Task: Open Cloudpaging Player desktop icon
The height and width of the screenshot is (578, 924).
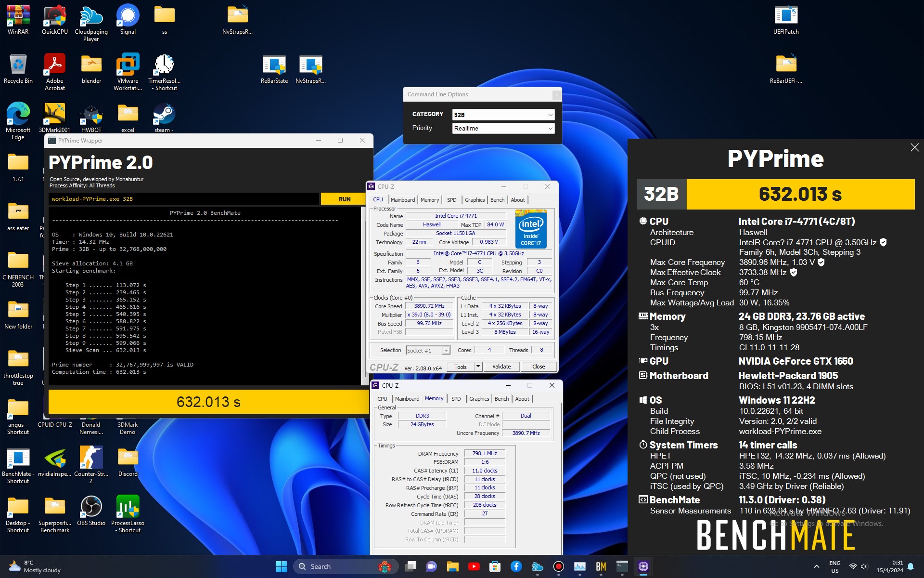Action: click(x=91, y=23)
